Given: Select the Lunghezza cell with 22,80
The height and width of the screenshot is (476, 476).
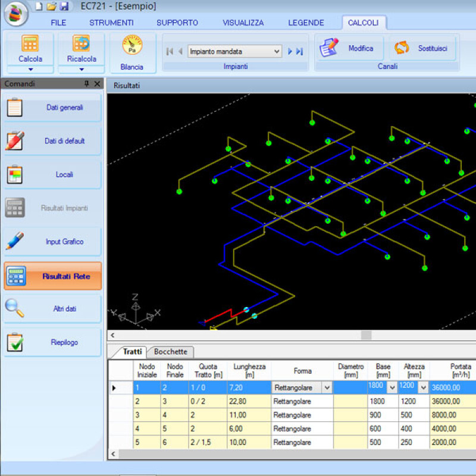Looking at the screenshot, I should pyautogui.click(x=249, y=401).
